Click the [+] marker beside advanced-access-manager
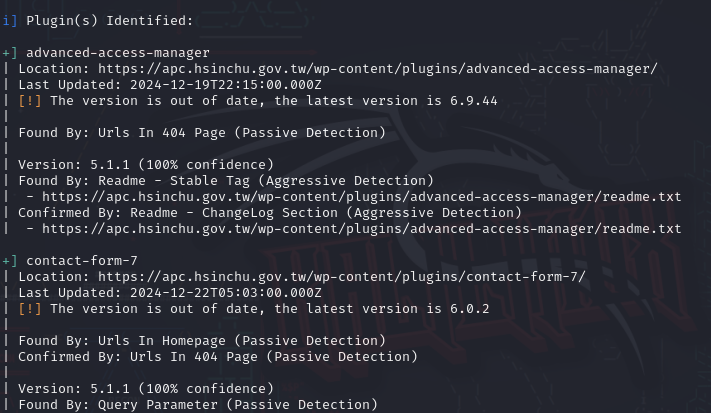Viewport: 711px width, 413px height. tap(10, 53)
